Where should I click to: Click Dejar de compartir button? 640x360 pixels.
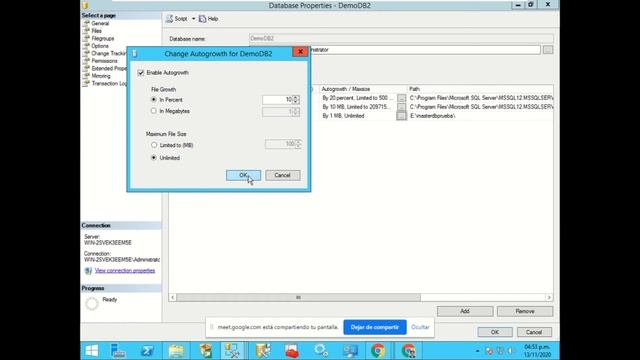click(x=375, y=327)
